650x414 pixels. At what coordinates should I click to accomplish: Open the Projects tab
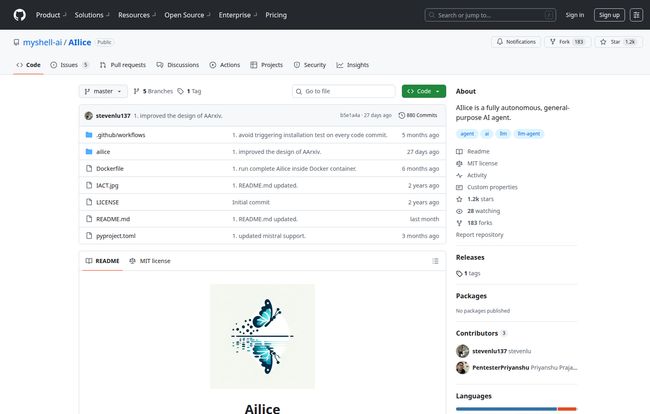(267, 65)
